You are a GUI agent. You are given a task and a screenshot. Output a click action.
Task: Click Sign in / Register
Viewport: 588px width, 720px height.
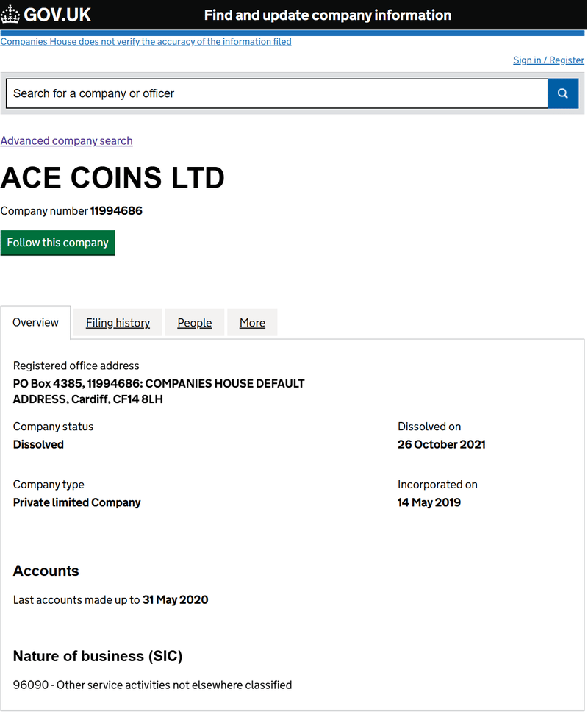click(x=548, y=60)
